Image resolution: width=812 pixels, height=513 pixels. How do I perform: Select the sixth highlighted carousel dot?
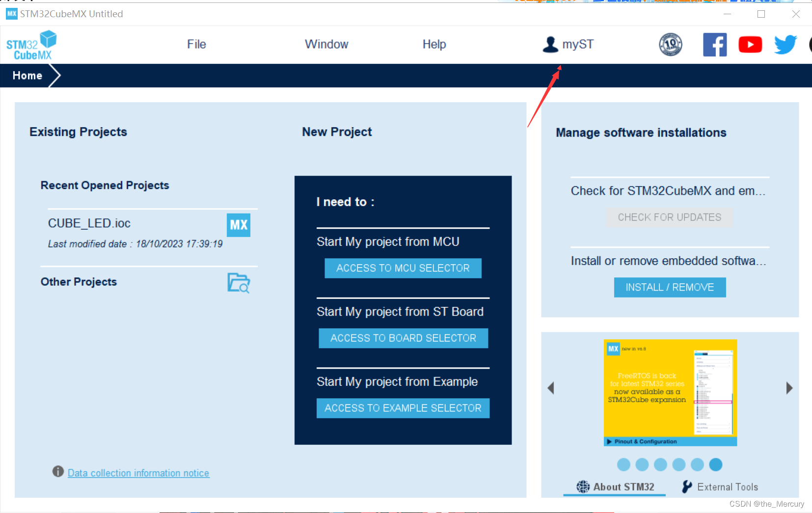pos(716,464)
